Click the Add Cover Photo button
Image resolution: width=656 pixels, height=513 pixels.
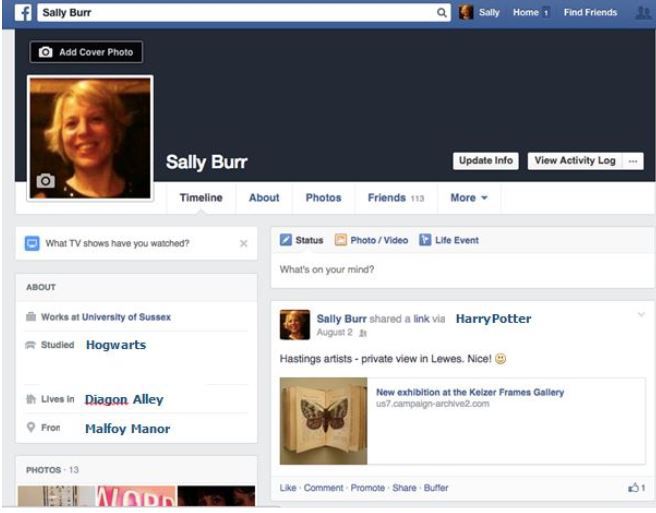tap(86, 52)
